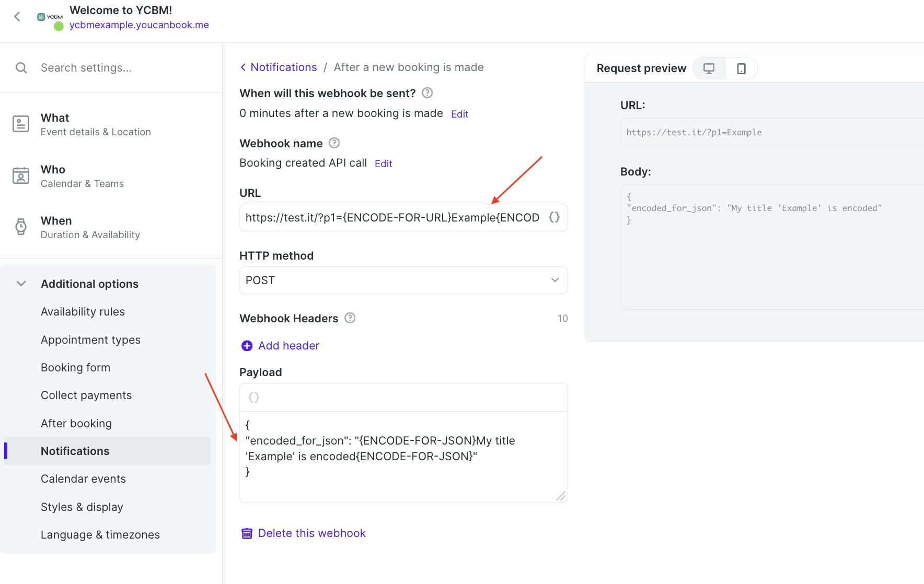Go back using the top-left arrow
The width and height of the screenshot is (924, 584).
coord(17,17)
